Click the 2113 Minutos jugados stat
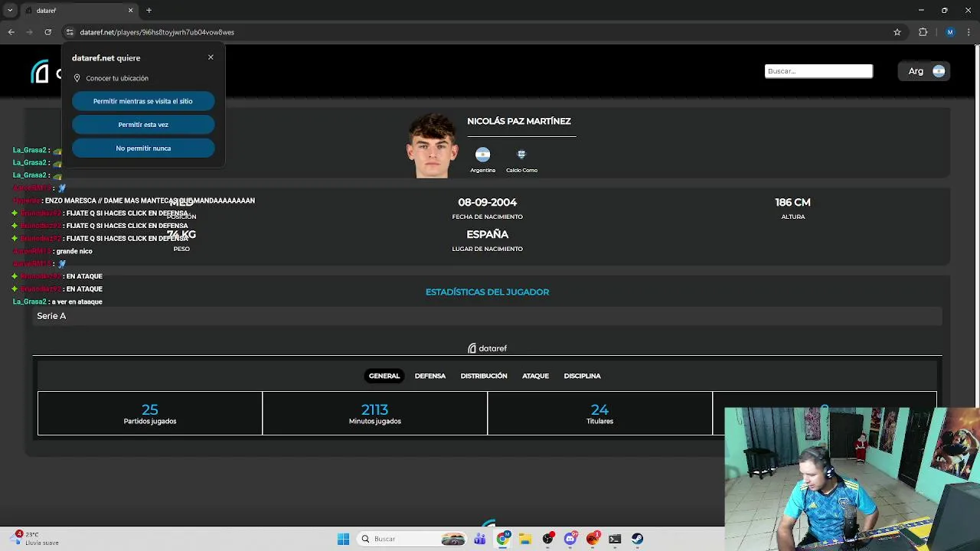Screen dimensions: 980x551 coord(375,413)
